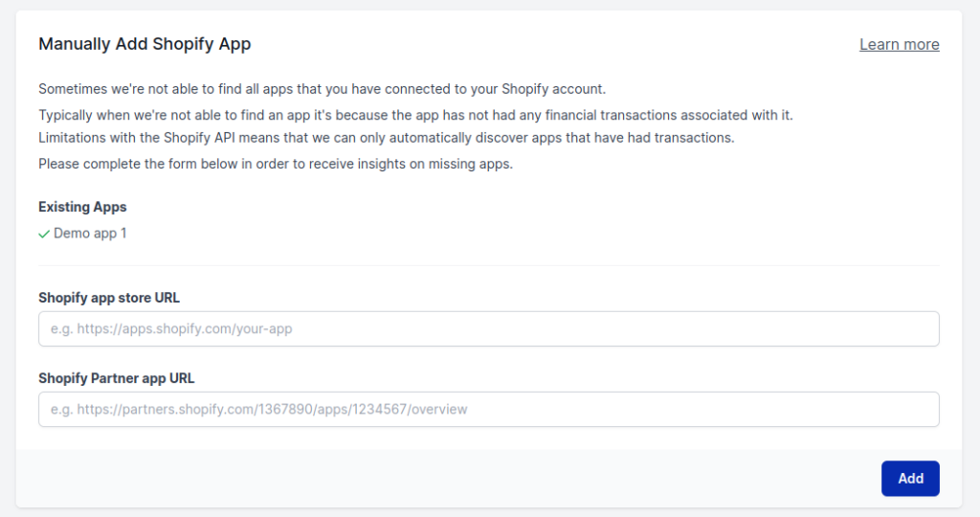Click the line about Shopify API limitations
Screen dimensions: 980x517
[x=387, y=138]
